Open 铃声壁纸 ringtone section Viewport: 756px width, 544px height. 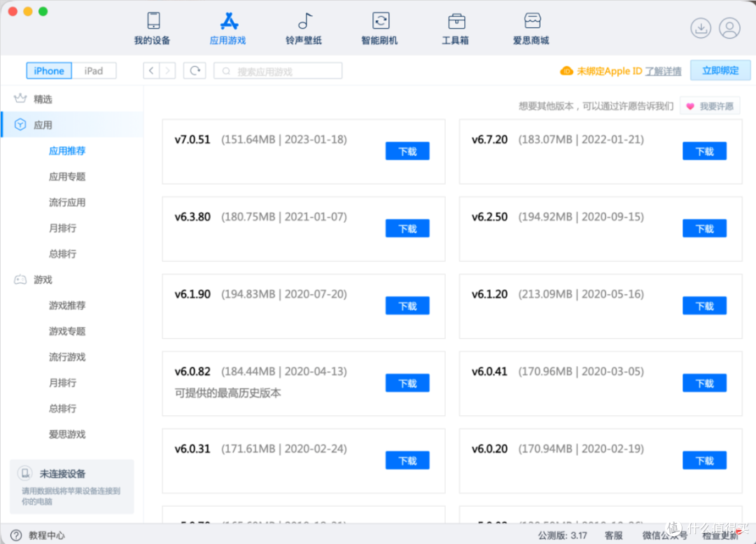point(304,21)
